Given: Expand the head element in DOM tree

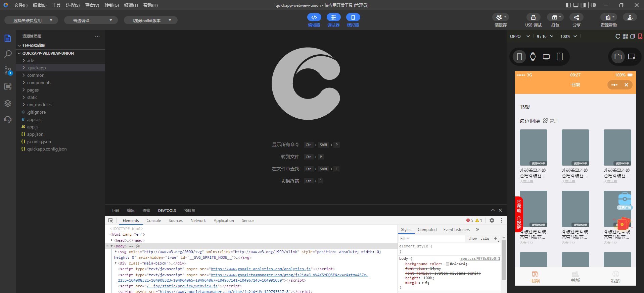Looking at the screenshot, I should (x=111, y=240).
